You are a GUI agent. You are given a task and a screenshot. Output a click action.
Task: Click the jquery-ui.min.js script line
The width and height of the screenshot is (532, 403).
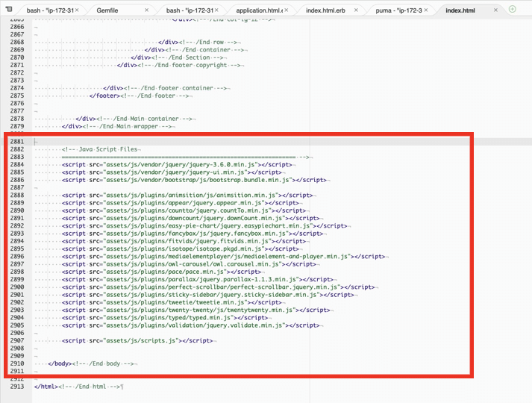[172, 172]
